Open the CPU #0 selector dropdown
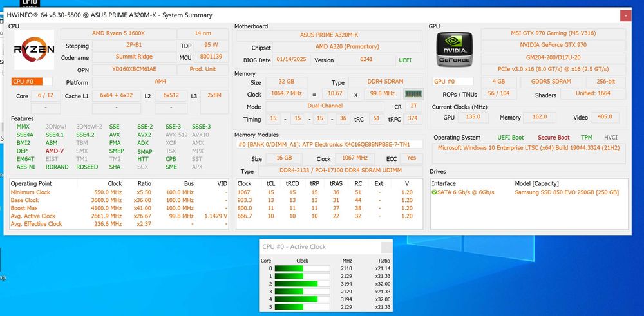This screenshot has height=316, width=644. click(32, 81)
